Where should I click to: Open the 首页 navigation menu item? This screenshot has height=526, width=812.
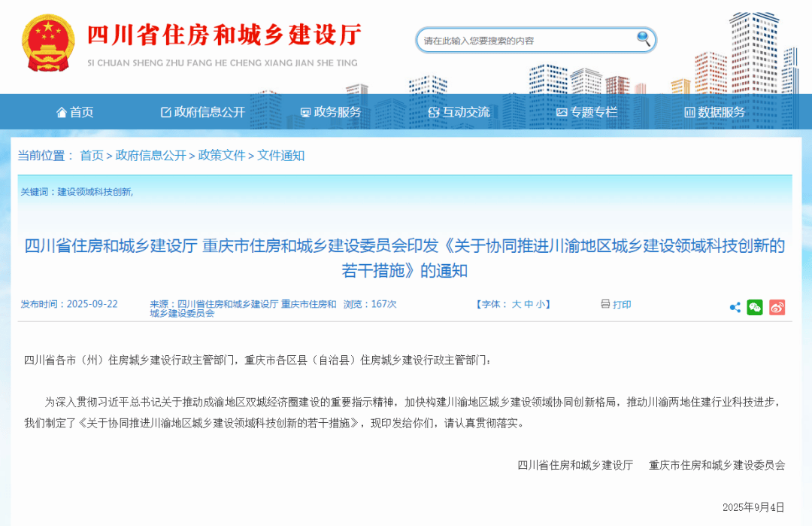[x=75, y=112]
